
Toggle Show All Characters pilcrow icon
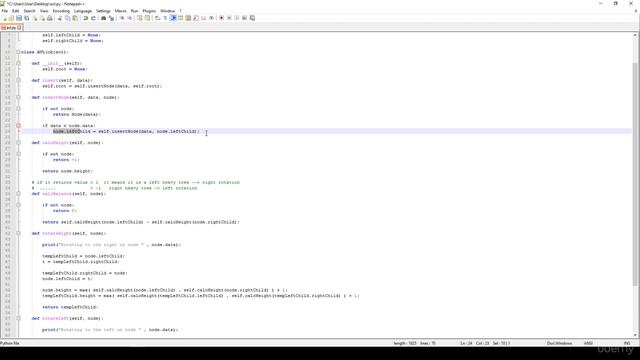[165, 18]
